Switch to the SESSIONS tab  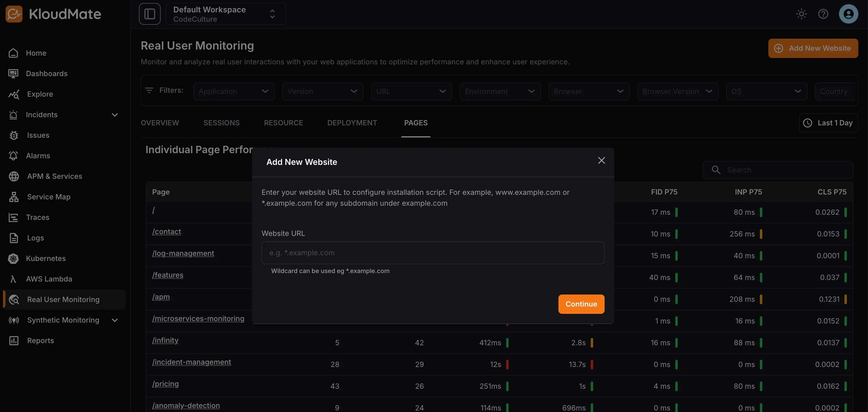tap(221, 123)
